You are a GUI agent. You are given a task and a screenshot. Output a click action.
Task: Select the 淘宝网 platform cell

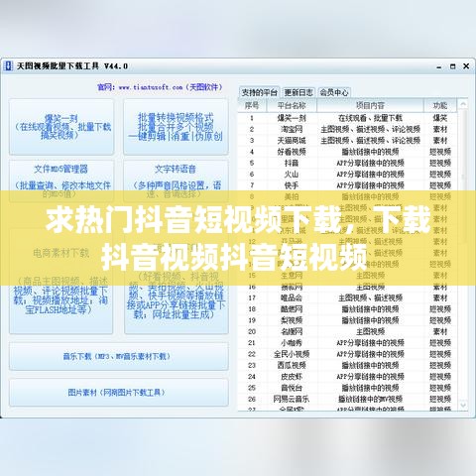point(292,129)
